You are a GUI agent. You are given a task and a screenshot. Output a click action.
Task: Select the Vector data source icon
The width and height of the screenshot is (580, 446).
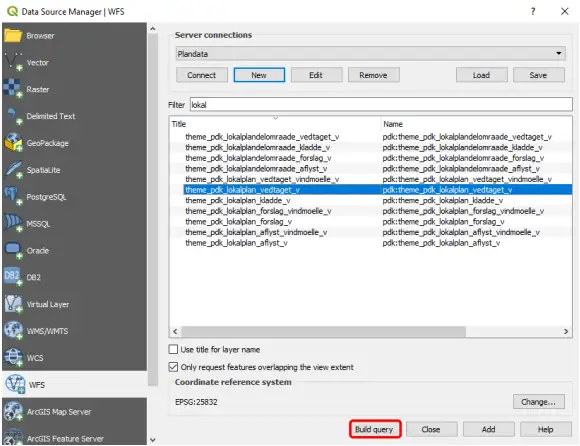pos(13,62)
